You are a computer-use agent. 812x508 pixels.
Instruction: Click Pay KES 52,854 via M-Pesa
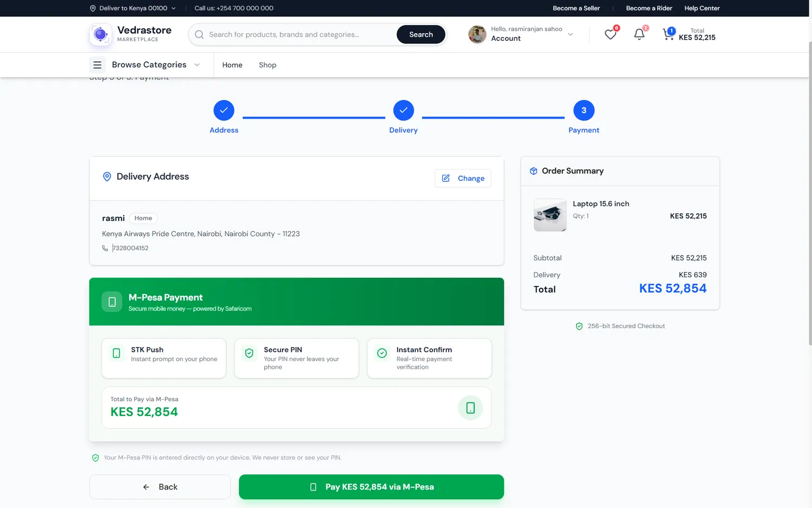371,487
